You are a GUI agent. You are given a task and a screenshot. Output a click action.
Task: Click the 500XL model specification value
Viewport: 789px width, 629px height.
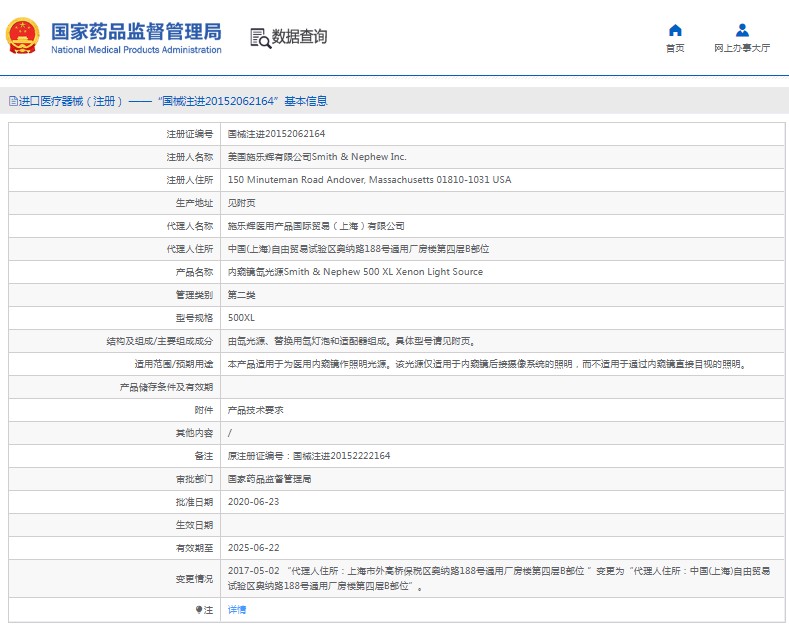(241, 318)
